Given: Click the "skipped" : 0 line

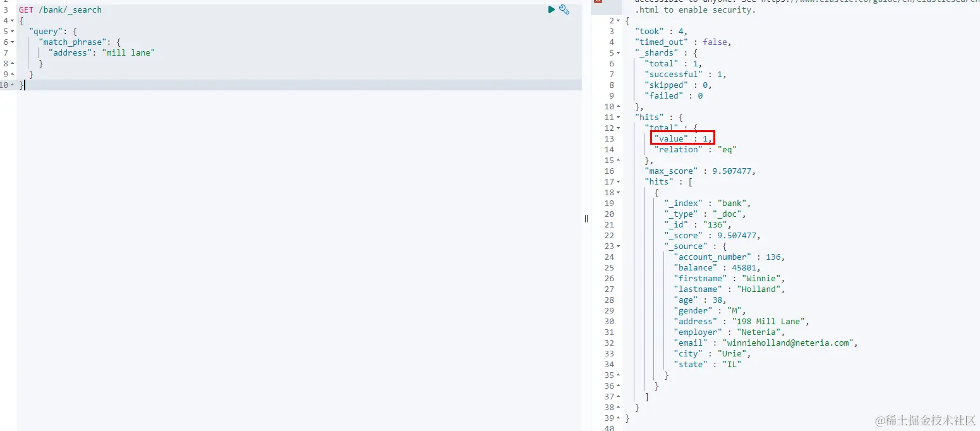Looking at the screenshot, I should tap(678, 85).
